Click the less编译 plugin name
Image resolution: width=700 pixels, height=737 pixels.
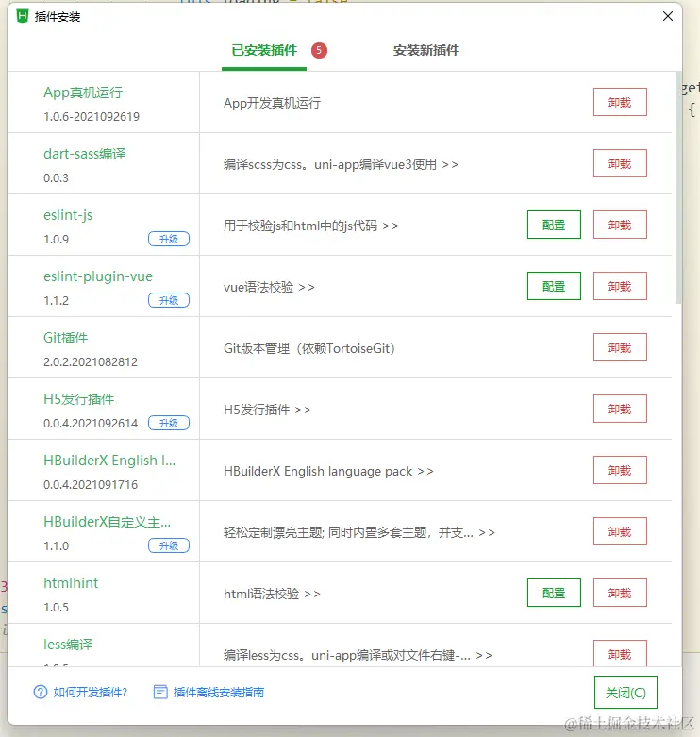tap(68, 645)
